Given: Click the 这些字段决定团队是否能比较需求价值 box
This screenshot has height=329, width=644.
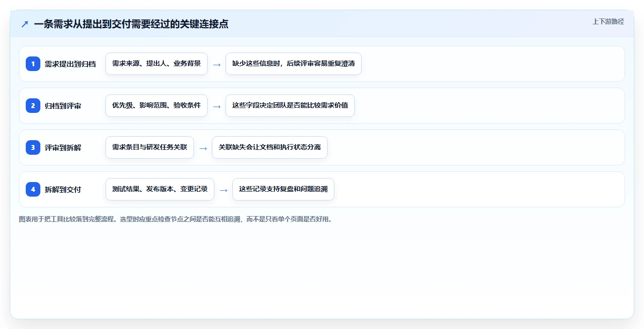Looking at the screenshot, I should pyautogui.click(x=290, y=106).
